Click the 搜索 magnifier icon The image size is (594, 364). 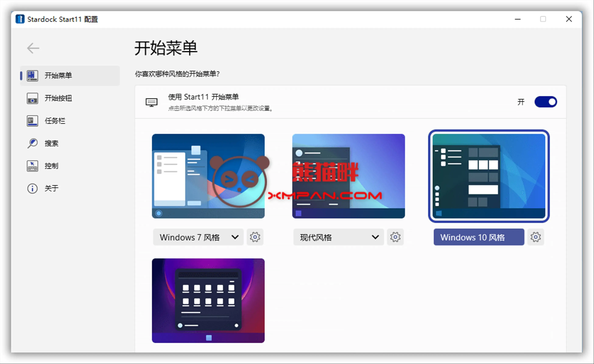click(32, 143)
